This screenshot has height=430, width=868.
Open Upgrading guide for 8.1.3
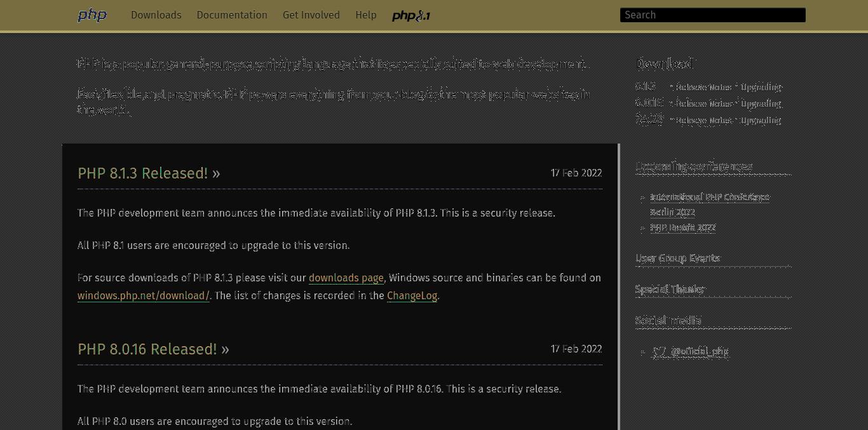tap(761, 87)
